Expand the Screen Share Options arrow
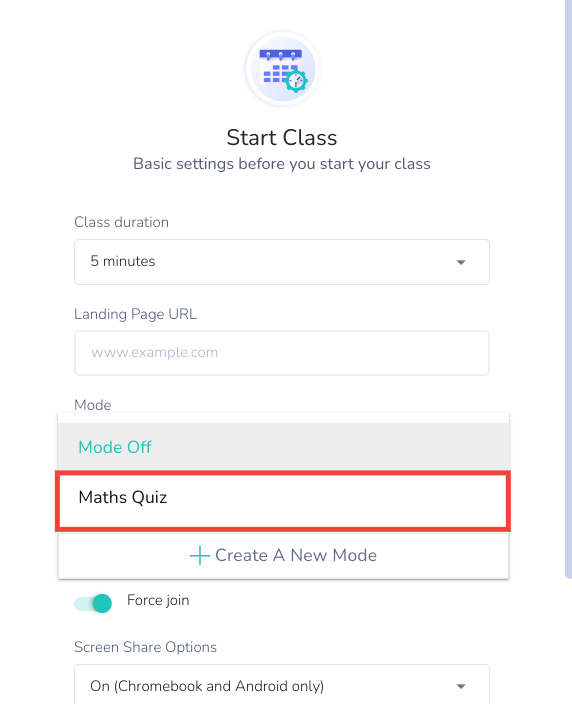572x704 pixels. [461, 686]
